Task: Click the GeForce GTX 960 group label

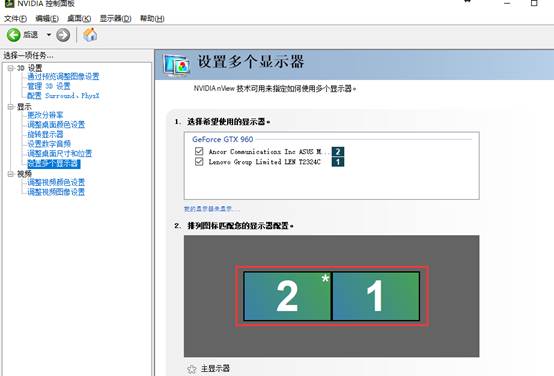Action: pos(223,139)
